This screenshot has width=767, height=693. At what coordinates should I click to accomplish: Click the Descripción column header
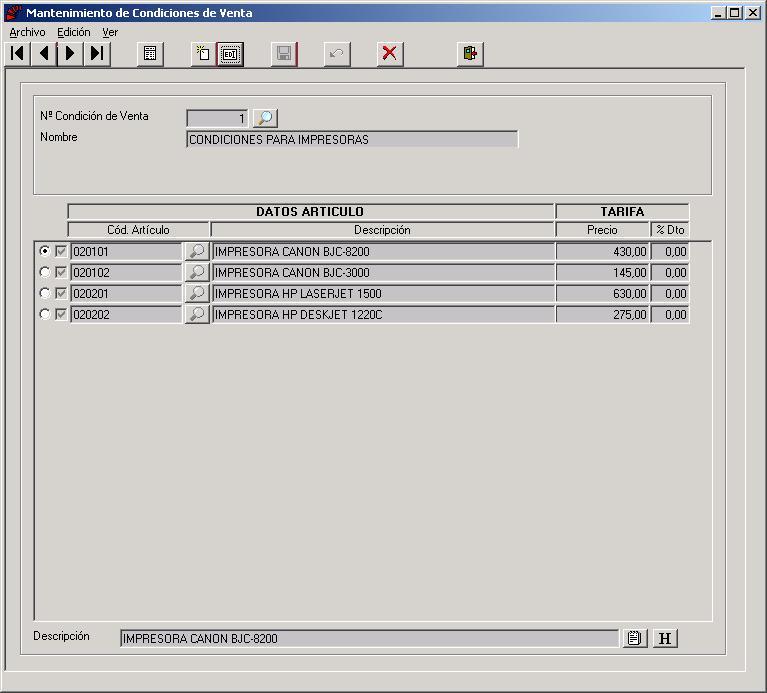(x=383, y=230)
